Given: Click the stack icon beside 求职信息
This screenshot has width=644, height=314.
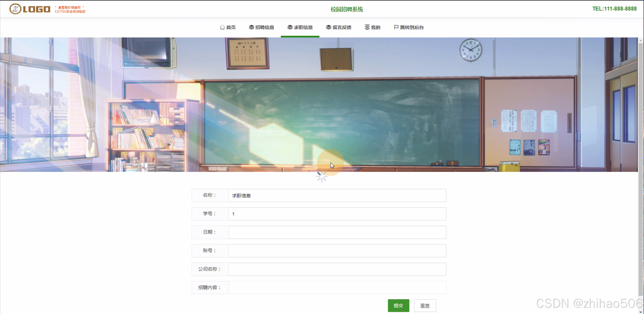Looking at the screenshot, I should [290, 27].
